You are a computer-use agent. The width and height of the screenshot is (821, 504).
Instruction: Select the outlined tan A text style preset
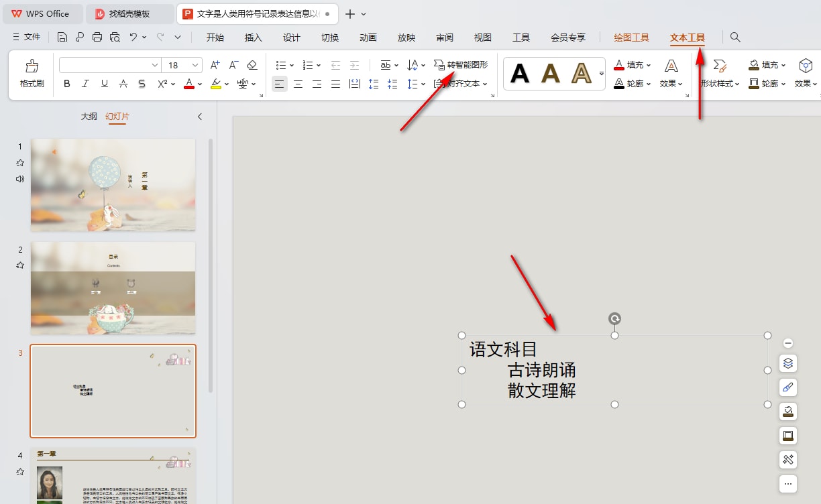(582, 73)
